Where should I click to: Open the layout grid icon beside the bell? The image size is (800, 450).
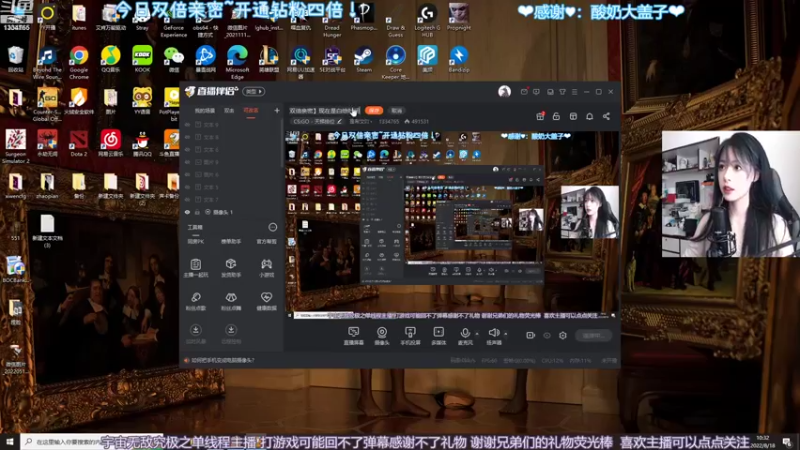(x=573, y=116)
